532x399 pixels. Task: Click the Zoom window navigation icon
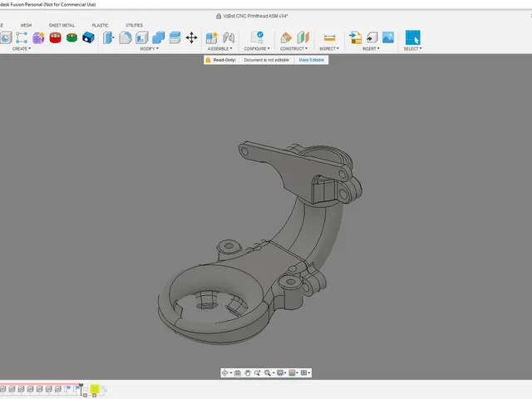258,373
